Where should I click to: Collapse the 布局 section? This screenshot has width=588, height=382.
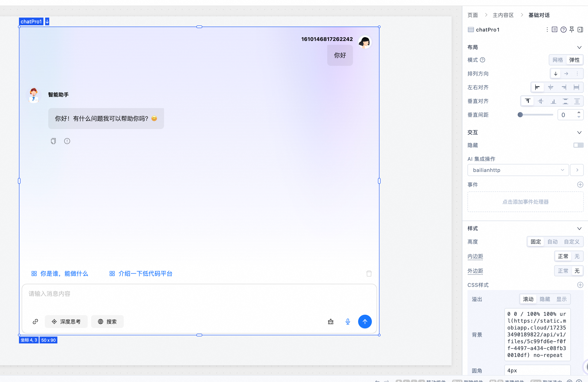(x=579, y=47)
